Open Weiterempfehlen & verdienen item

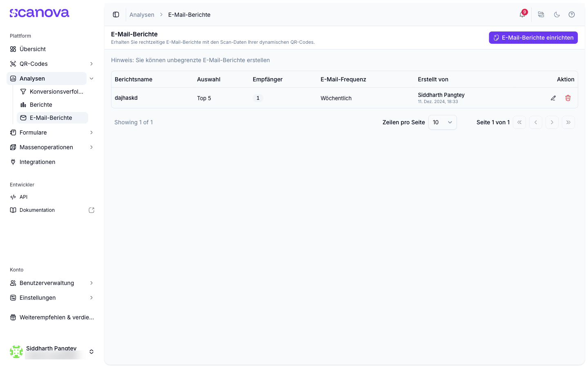tap(52, 317)
